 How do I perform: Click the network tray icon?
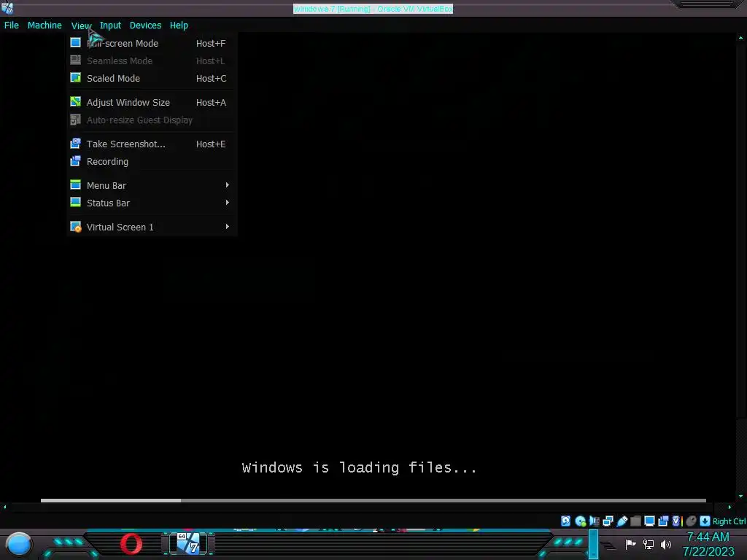coord(649,544)
